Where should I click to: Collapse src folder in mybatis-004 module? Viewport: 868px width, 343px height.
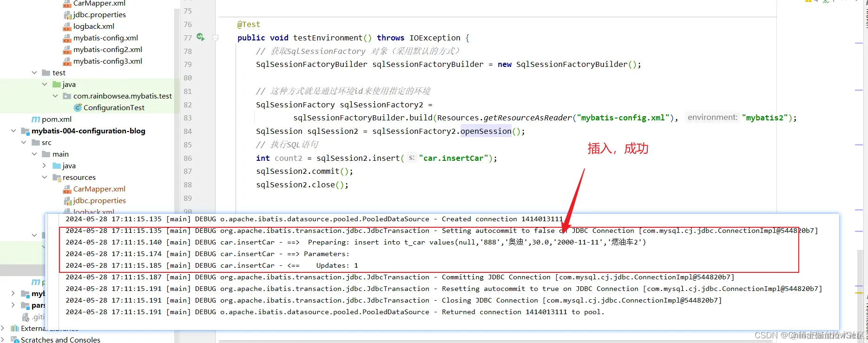pyautogui.click(x=24, y=142)
